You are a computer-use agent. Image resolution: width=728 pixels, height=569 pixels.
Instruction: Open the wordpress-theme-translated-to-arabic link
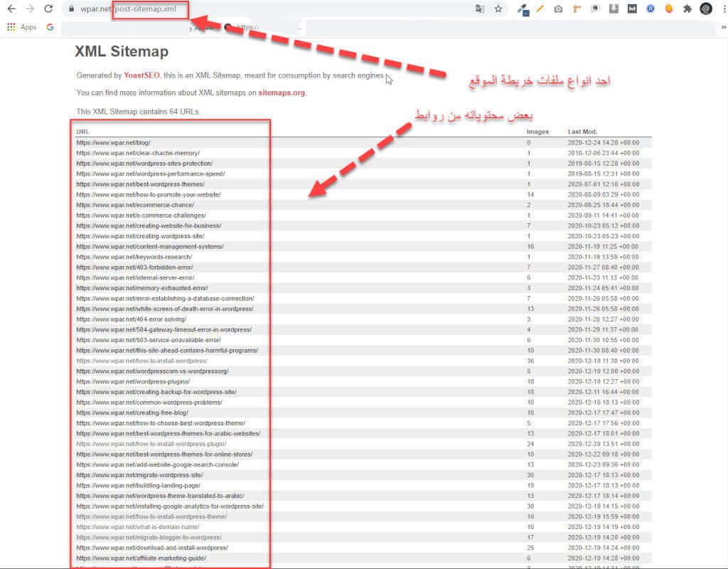click(x=160, y=496)
